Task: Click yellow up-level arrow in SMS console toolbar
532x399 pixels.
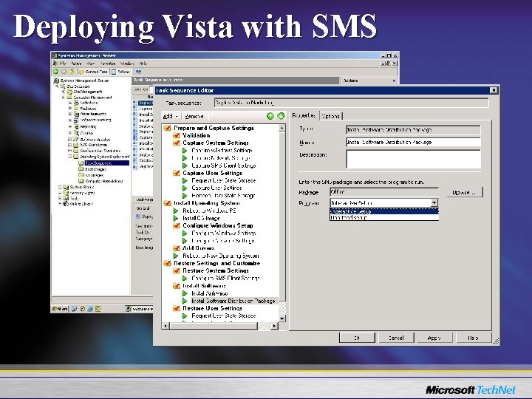Action: coord(71,71)
